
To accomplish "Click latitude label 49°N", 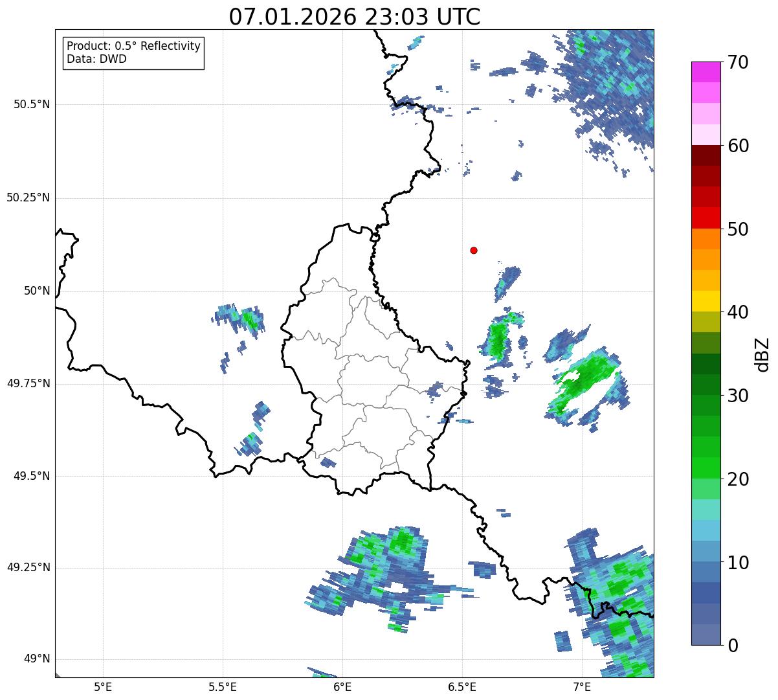I will tap(37, 659).
